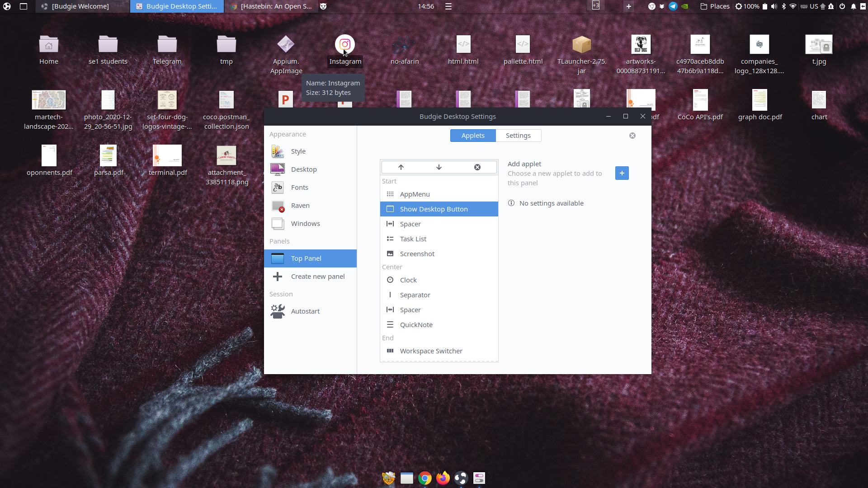Image resolution: width=868 pixels, height=488 pixels.
Task: Select Clock applet row
Action: coord(439,280)
